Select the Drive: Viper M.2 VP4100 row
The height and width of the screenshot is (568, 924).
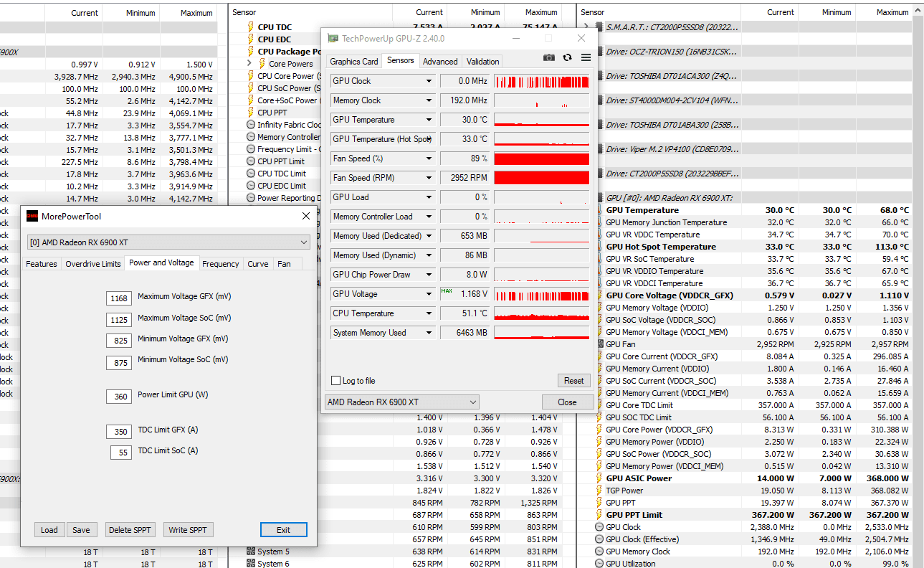click(753, 149)
